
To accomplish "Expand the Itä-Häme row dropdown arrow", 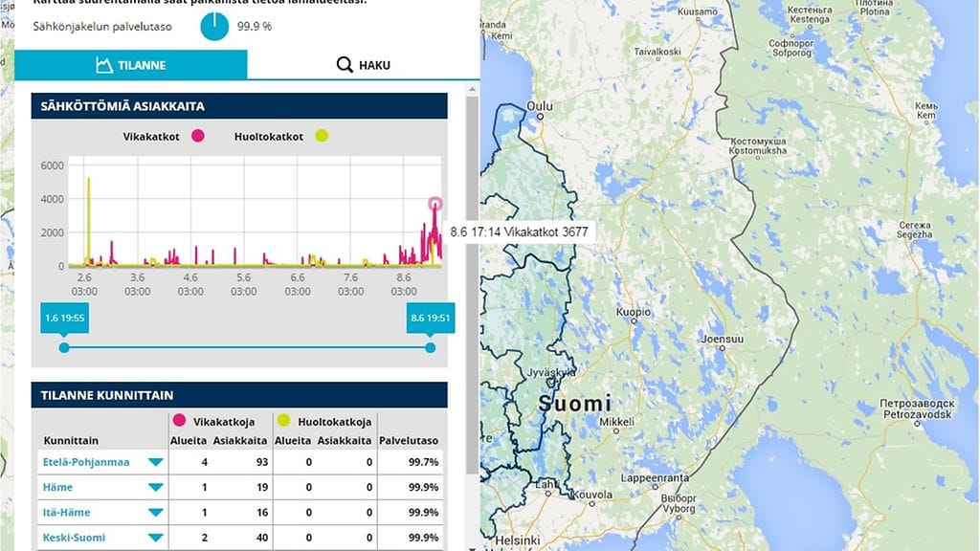I will pos(155,512).
